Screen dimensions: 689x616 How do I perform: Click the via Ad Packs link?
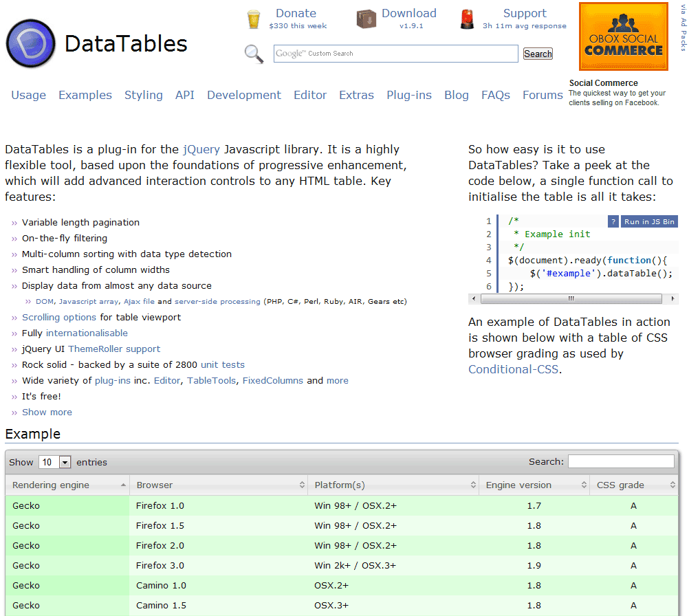(683, 27)
